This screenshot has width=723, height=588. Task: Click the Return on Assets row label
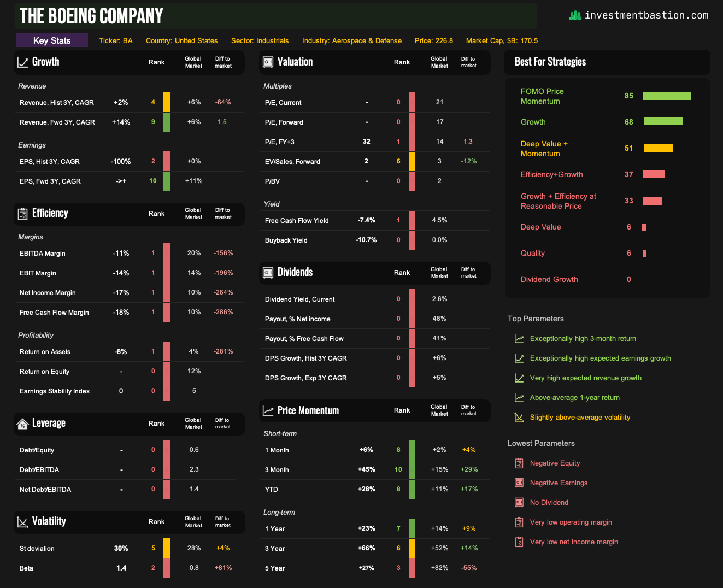click(45, 351)
